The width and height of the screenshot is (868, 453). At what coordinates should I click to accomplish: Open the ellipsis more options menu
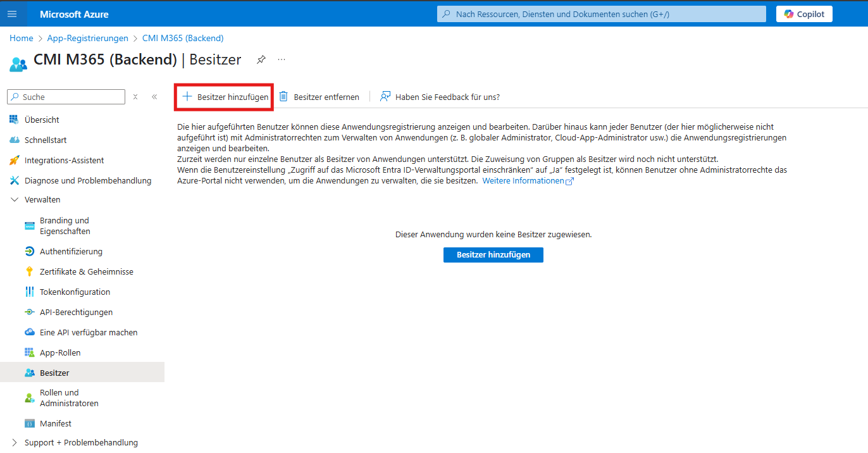coord(282,59)
